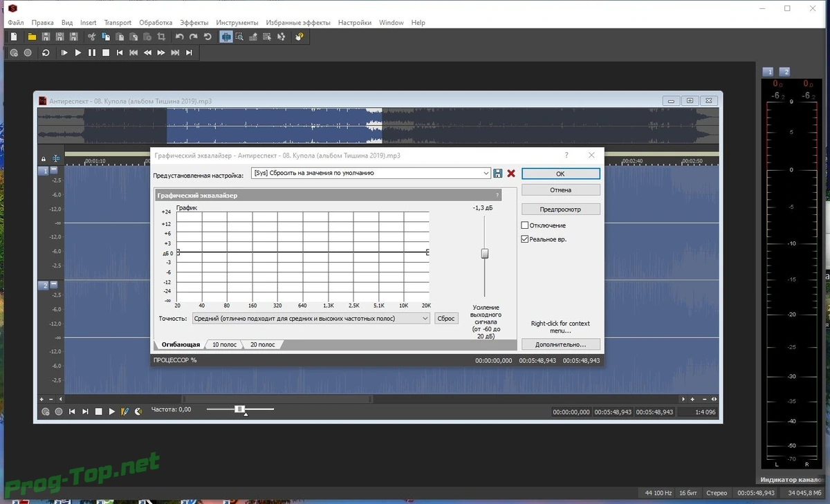The height and width of the screenshot is (504, 830).
Task: Pause playback in main transport toolbar
Action: point(92,53)
